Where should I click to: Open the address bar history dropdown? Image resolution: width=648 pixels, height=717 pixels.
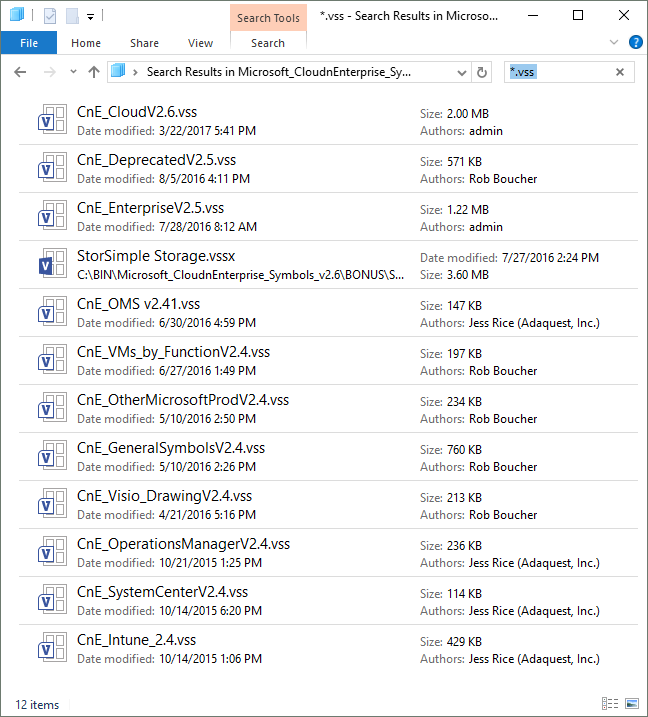(x=462, y=73)
